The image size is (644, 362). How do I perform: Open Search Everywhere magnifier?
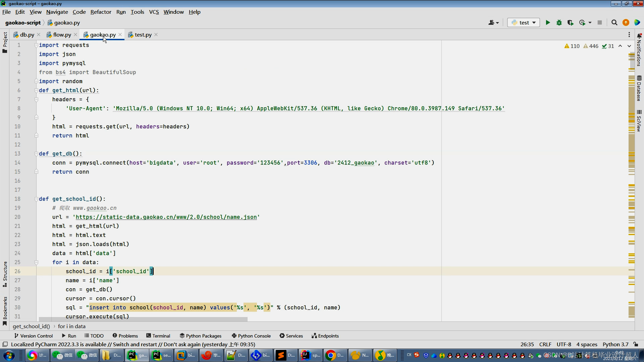614,22
